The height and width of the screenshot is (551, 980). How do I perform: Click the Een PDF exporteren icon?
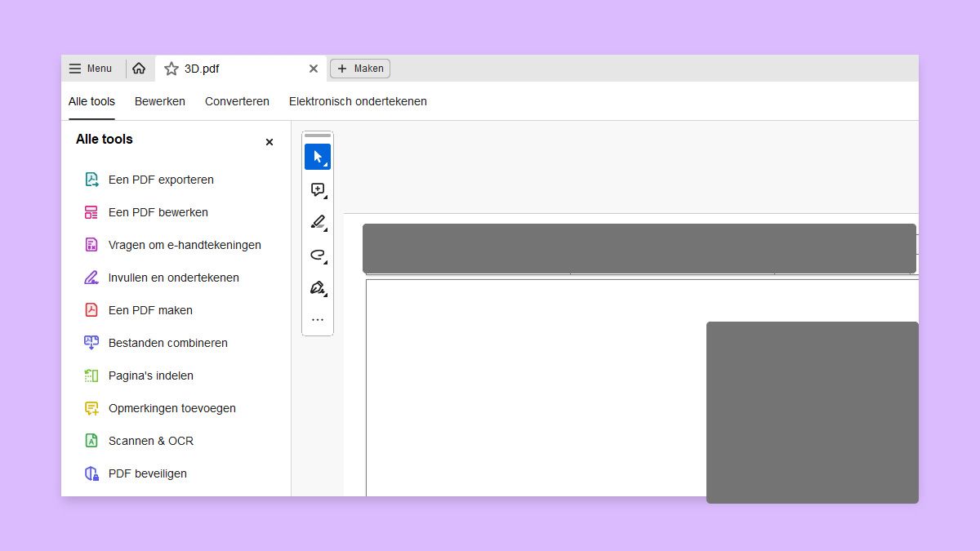coord(91,180)
